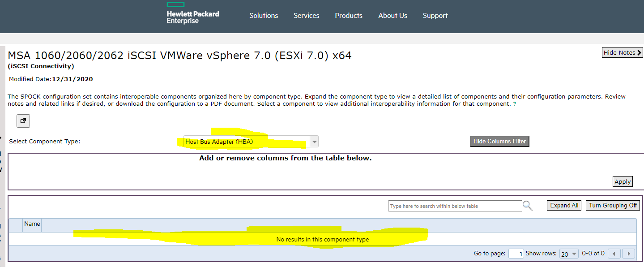644x267 pixels.
Task: Click the Hide Notes button
Action: pyautogui.click(x=623, y=52)
